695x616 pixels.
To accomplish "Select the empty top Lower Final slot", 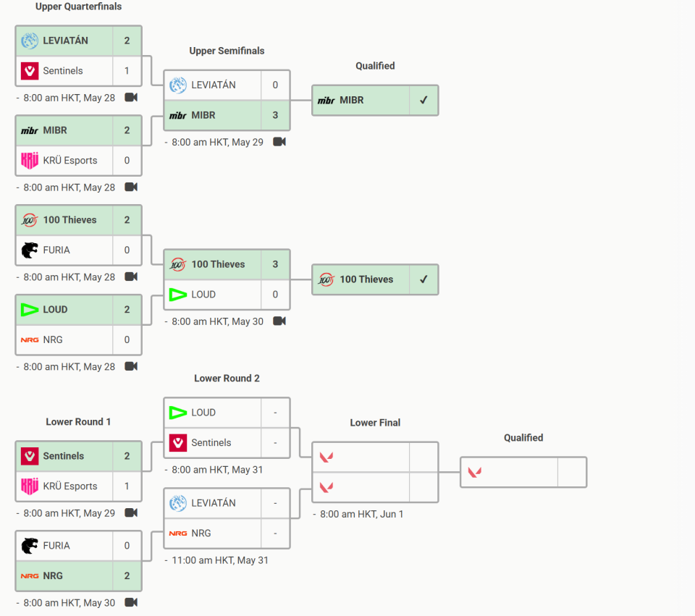I will [375, 457].
